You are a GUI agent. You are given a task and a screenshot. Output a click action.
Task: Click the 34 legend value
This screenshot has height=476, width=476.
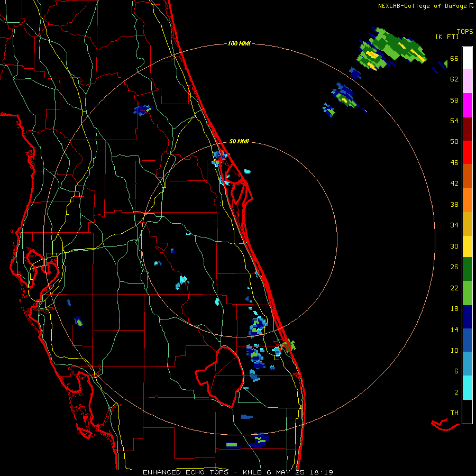(x=454, y=225)
